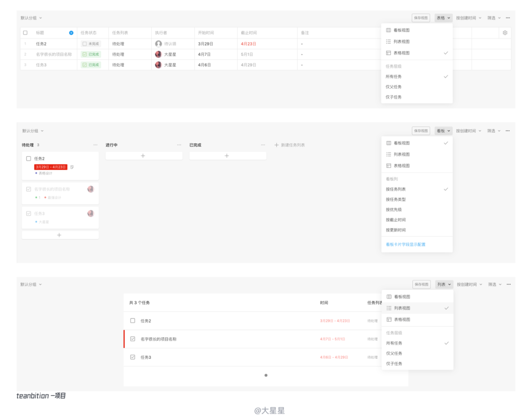Add a card below 任务3 in 待处理 column

click(60, 235)
